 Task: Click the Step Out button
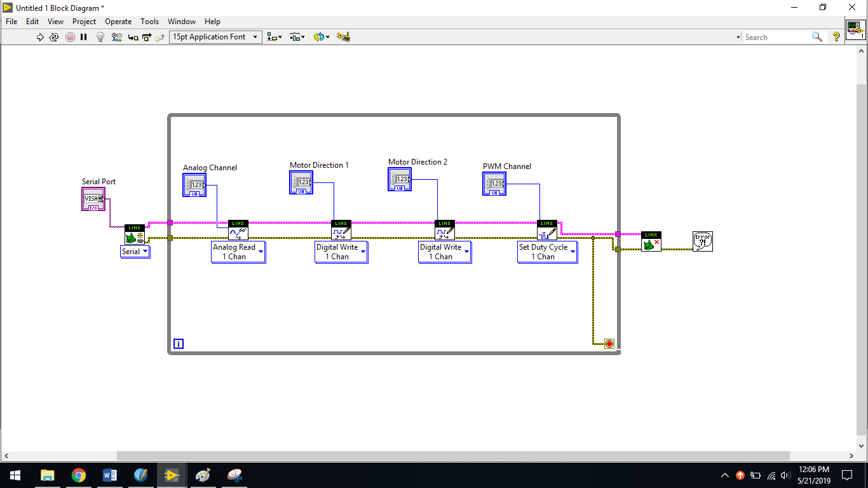pyautogui.click(x=159, y=37)
